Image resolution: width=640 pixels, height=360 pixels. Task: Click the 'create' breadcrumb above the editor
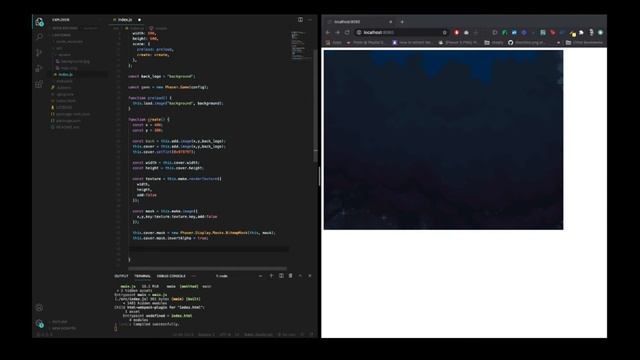click(161, 28)
